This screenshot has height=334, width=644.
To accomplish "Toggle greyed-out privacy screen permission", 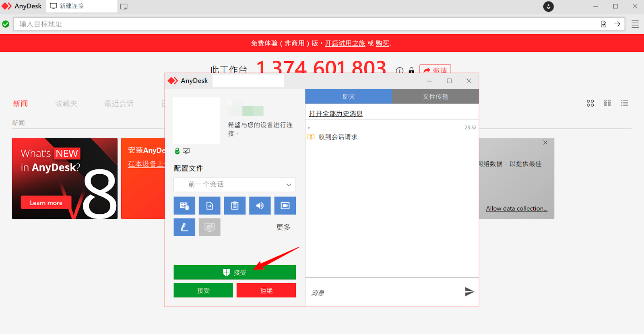I will [x=209, y=227].
